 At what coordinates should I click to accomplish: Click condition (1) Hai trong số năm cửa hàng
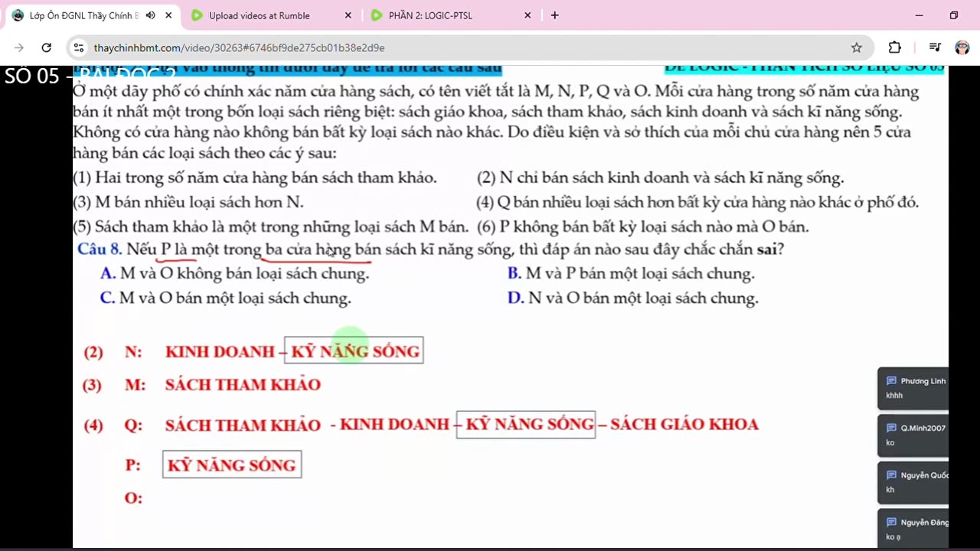[255, 178]
